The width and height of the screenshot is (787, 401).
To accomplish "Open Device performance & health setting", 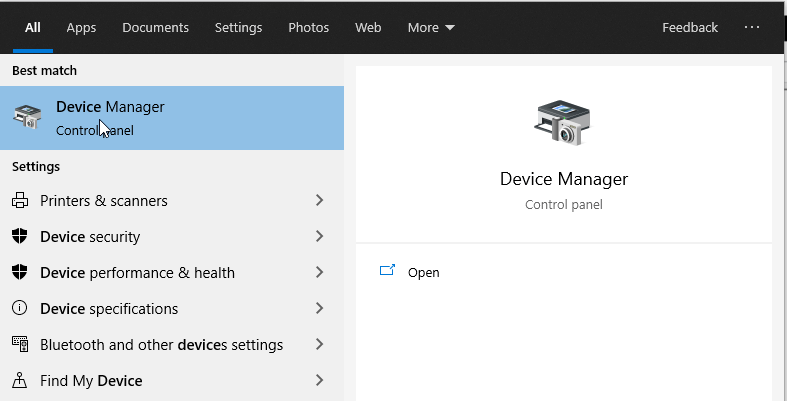I will coord(172,273).
